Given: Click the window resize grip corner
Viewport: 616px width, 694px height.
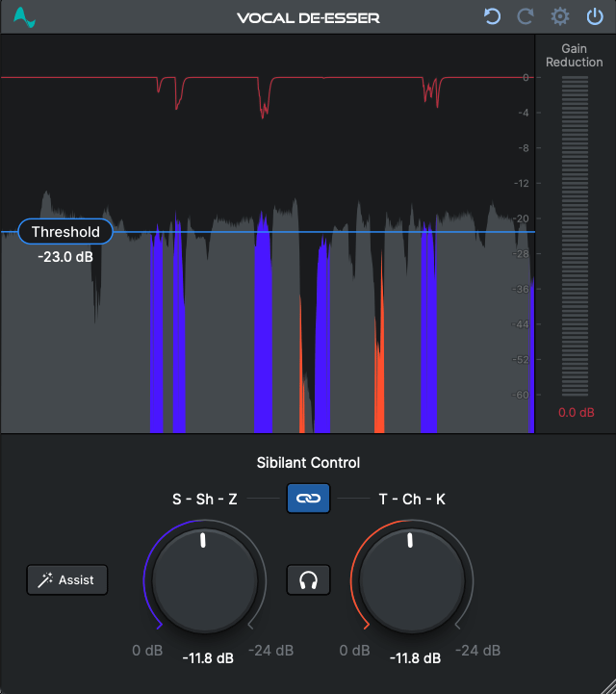Looking at the screenshot, I should (x=606, y=684).
